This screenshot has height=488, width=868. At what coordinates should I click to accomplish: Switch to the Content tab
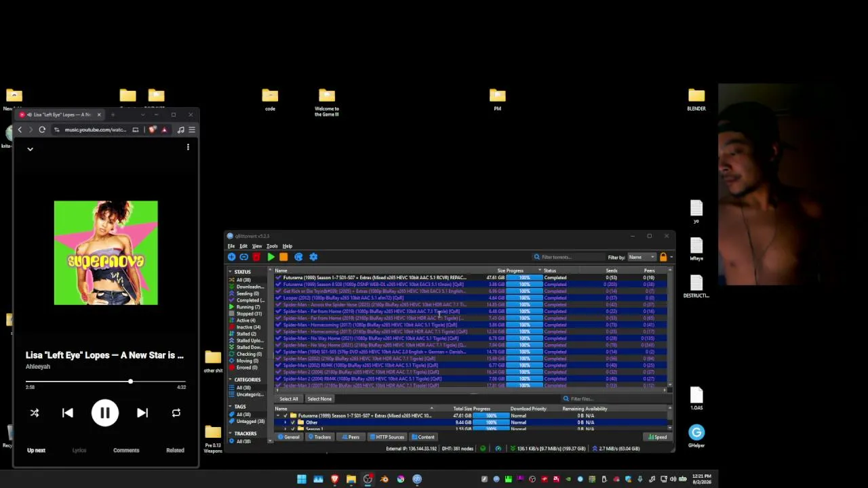(x=423, y=437)
